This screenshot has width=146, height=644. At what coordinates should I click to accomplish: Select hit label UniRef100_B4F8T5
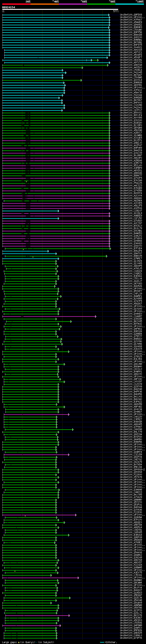(x=131, y=45)
